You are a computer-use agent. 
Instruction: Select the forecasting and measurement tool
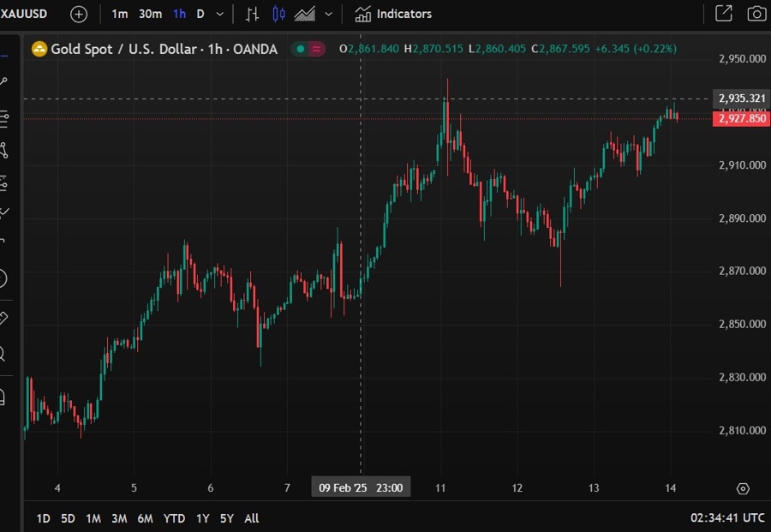3,183
